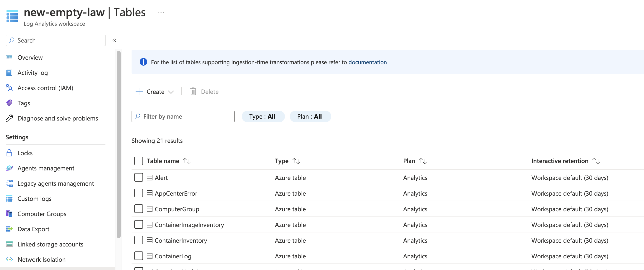Click the Data Export icon
Image resolution: width=644 pixels, height=270 pixels.
(x=9, y=229)
